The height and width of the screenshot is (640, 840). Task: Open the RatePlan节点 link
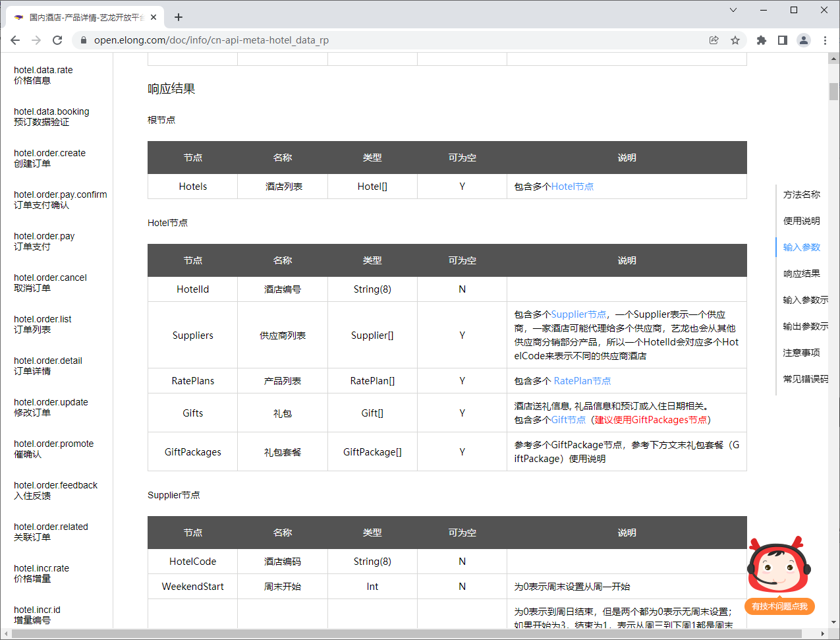tap(582, 381)
